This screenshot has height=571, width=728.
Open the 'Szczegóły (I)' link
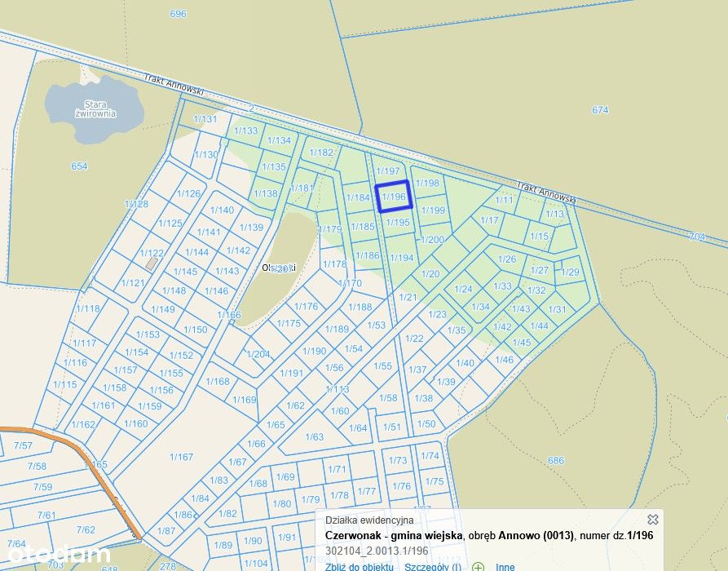pyautogui.click(x=433, y=567)
